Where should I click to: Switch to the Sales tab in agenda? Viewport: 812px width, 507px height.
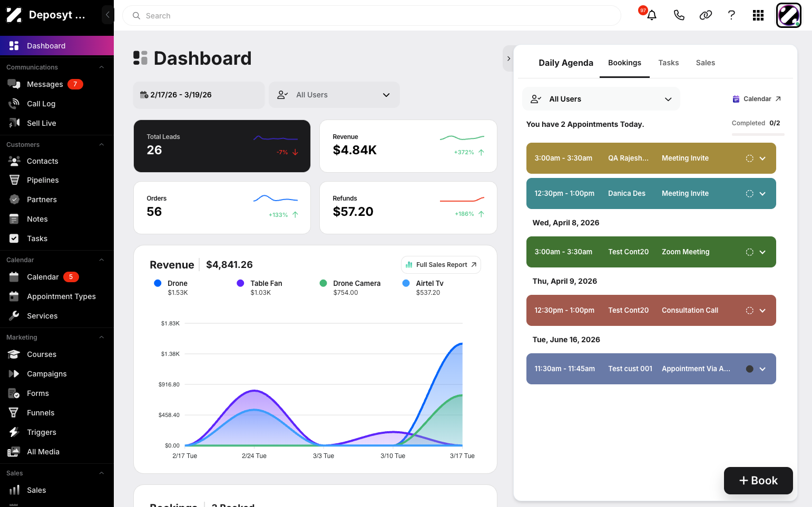coord(706,63)
